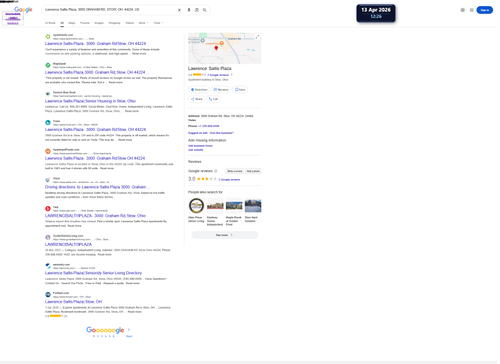This screenshot has height=364, width=500.
Task: Show info icon next to Google reviews
Action: pos(216,171)
